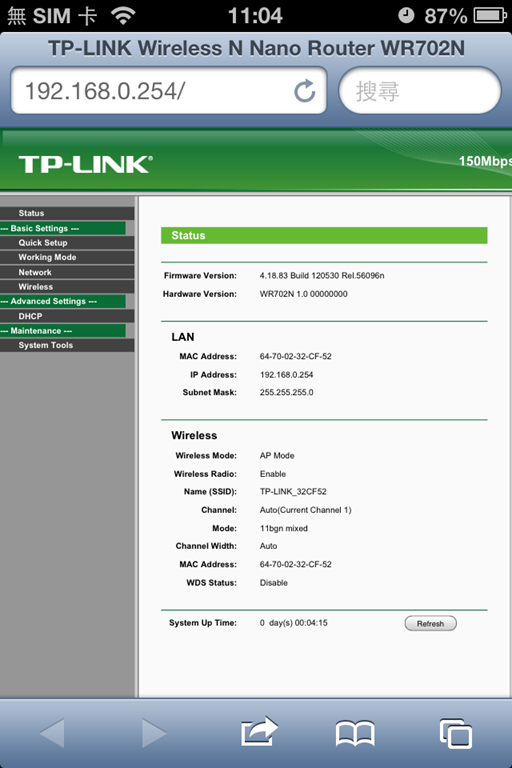
Task: Tap the page title TP-LINK Wireless N Nano Router
Action: [256, 48]
